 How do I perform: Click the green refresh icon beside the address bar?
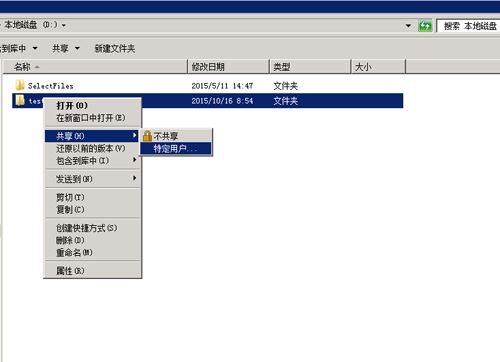pyautogui.click(x=425, y=26)
